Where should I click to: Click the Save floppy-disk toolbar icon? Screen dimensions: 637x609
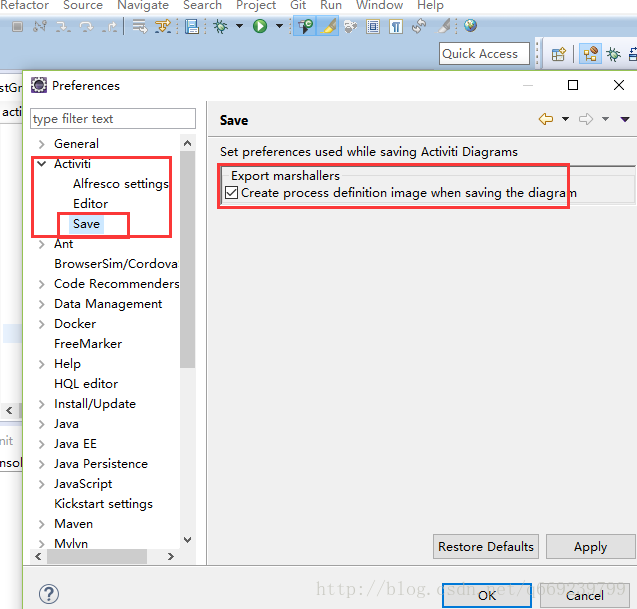tap(192, 27)
